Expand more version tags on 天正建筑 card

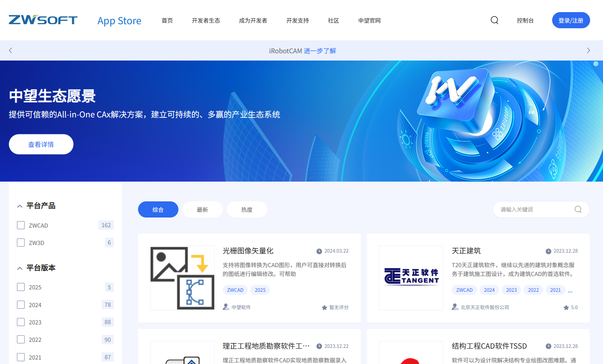click(x=570, y=291)
